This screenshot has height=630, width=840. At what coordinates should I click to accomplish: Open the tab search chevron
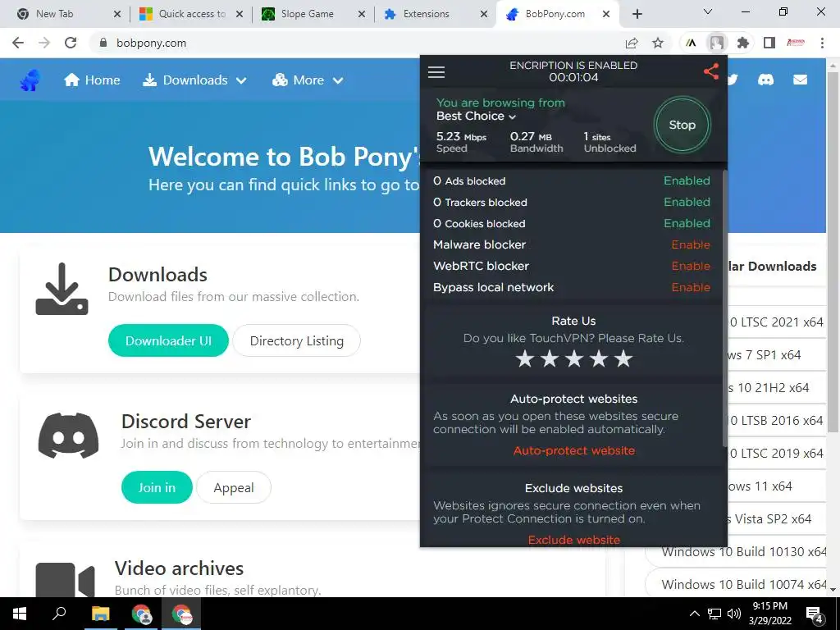[708, 11]
